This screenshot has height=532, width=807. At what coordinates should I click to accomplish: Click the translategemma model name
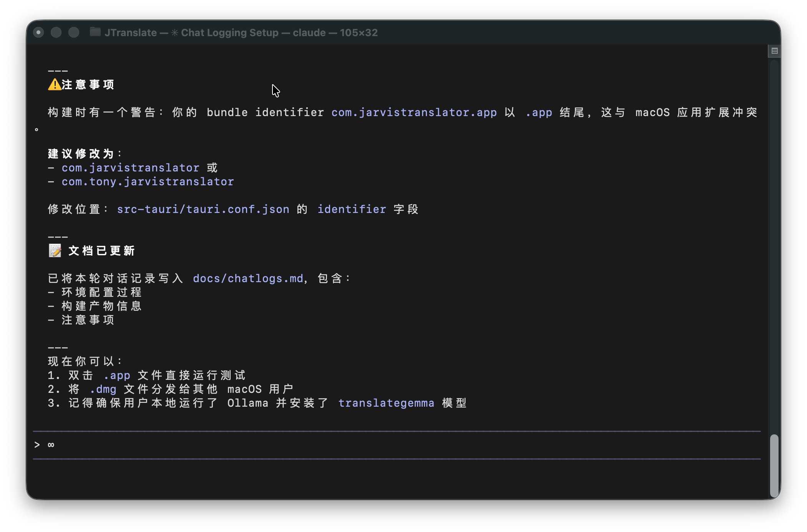click(x=386, y=403)
